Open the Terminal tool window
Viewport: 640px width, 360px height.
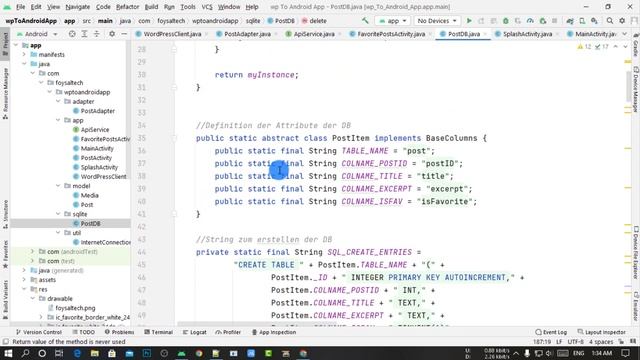158,332
